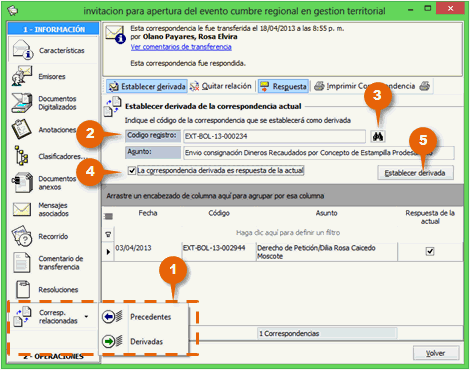Click the binoculars search icon
This screenshot has width=470, height=370.
378,136
